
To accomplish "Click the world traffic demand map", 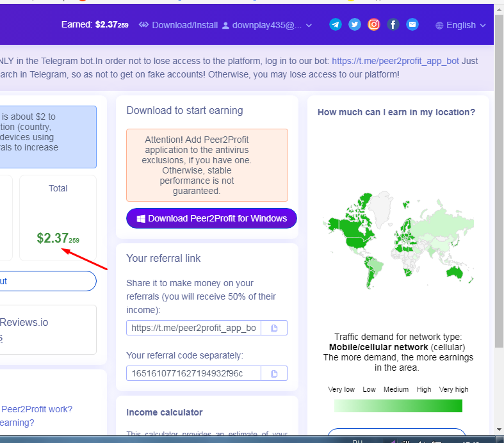I will click(x=398, y=240).
